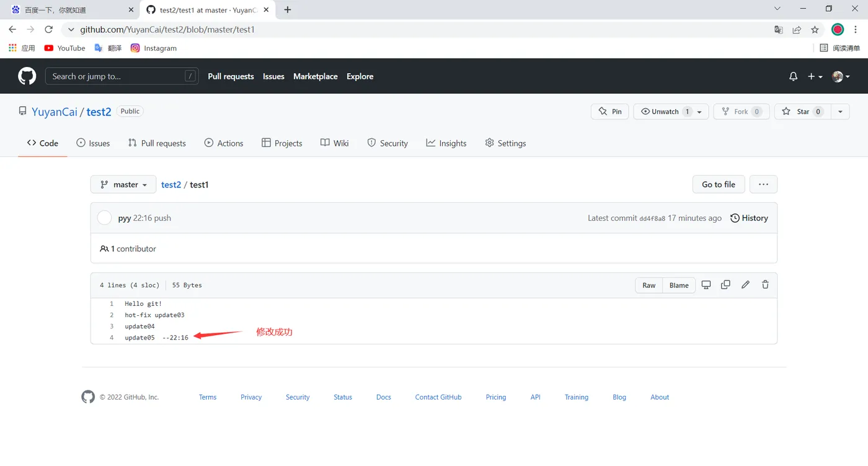Reload the current page
The image size is (868, 466).
click(48, 29)
